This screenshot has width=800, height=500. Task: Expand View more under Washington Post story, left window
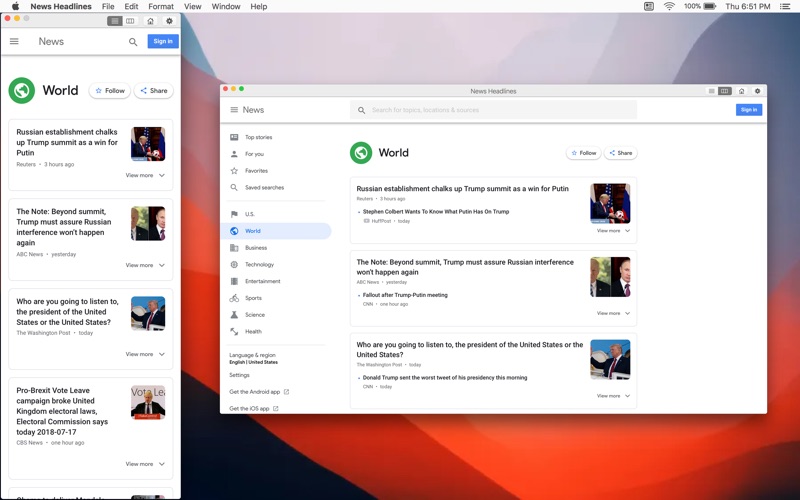click(x=145, y=354)
